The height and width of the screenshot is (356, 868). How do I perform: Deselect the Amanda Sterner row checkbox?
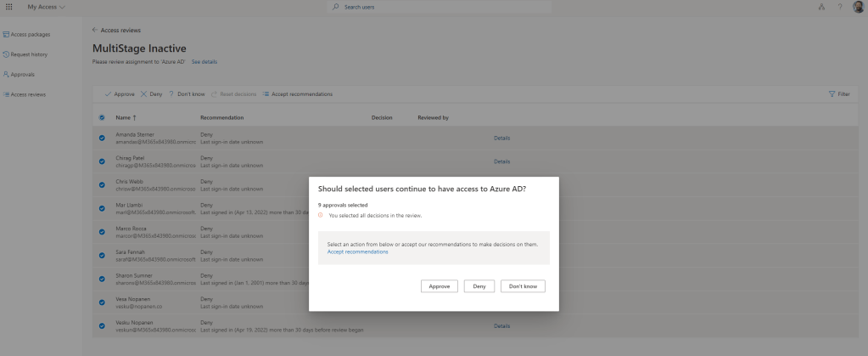click(x=103, y=138)
